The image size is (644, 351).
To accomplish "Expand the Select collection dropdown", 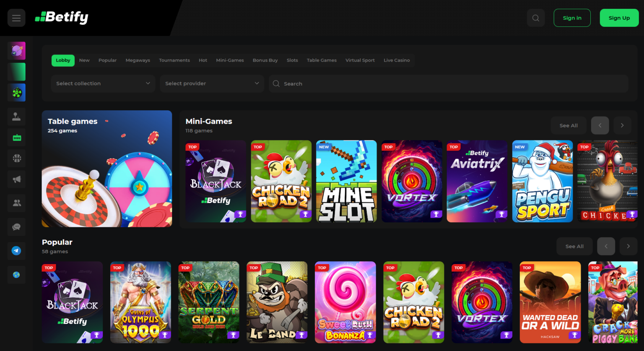I will (x=103, y=84).
